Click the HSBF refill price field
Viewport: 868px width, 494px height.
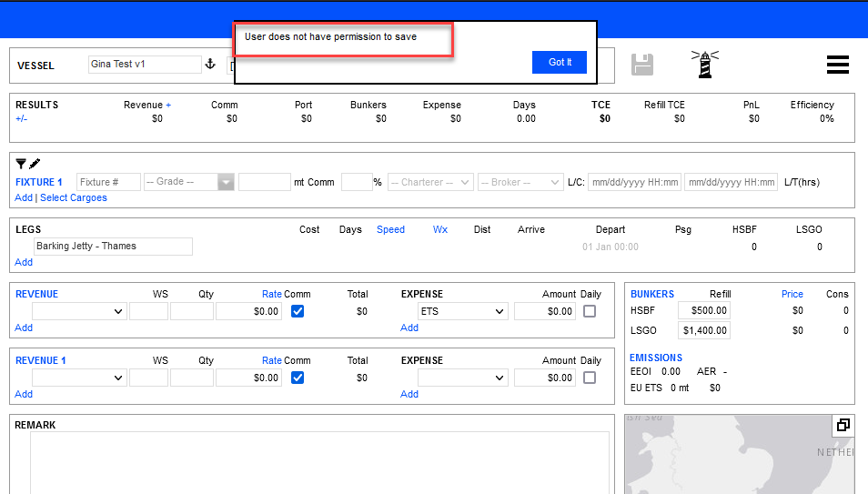click(704, 311)
